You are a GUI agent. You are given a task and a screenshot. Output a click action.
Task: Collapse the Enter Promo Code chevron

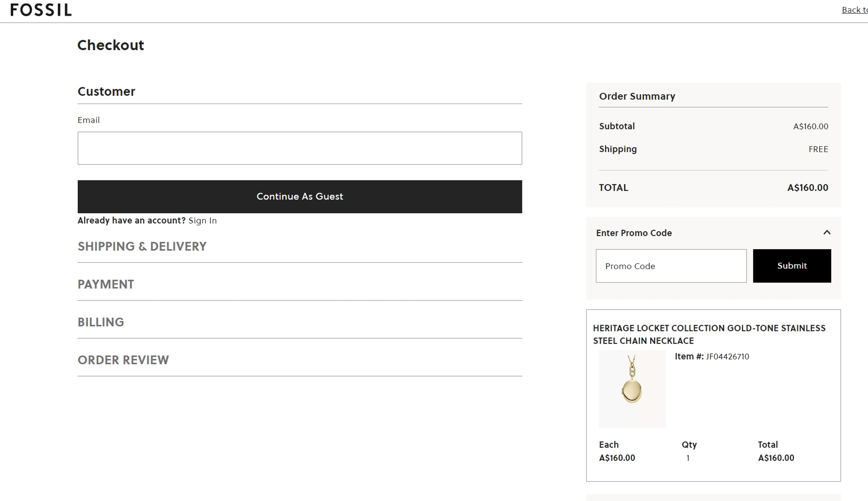click(827, 233)
